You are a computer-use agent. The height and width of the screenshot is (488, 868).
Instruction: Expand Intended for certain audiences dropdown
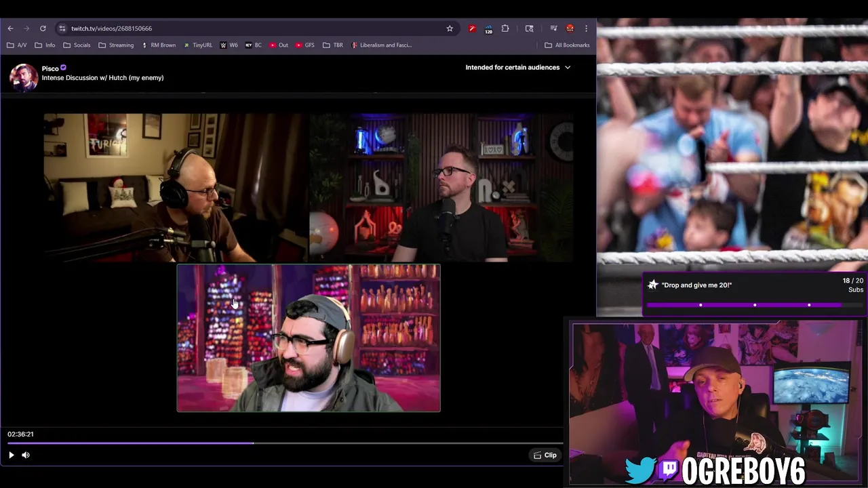pos(518,67)
